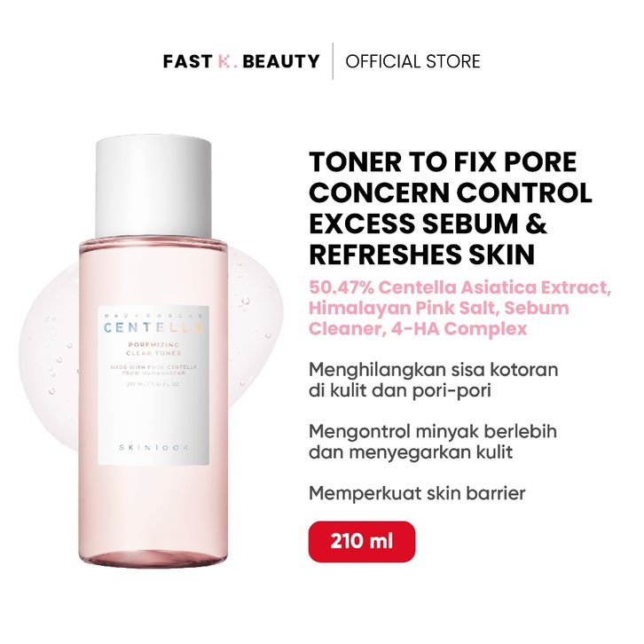Click the REFRESHES SKIN headline line
This screenshot has width=644, height=644.
pos(422,255)
